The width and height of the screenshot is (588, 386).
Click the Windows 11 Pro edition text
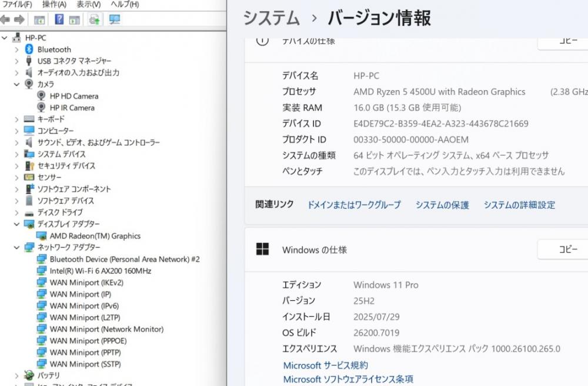pyautogui.click(x=386, y=285)
